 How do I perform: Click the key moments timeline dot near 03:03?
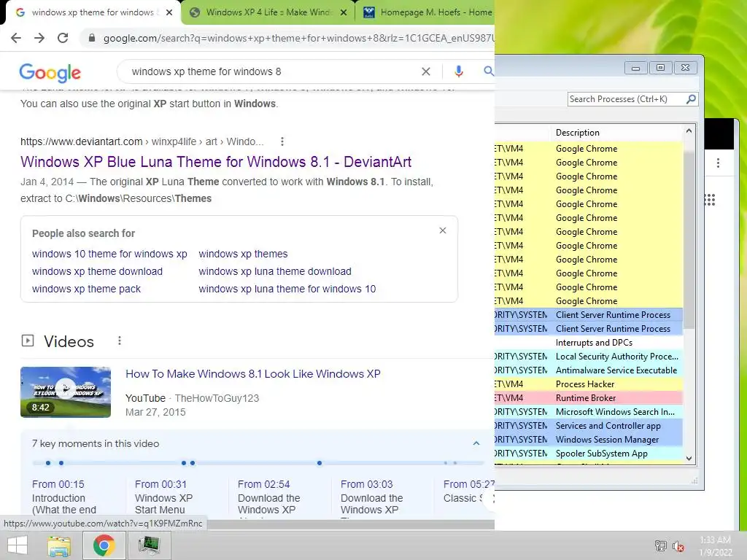(193, 463)
